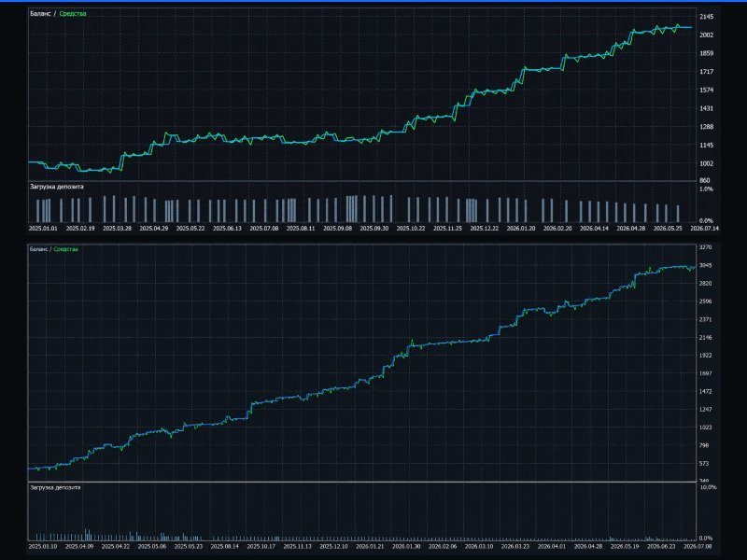Click the 798 axis value

[x=704, y=446]
